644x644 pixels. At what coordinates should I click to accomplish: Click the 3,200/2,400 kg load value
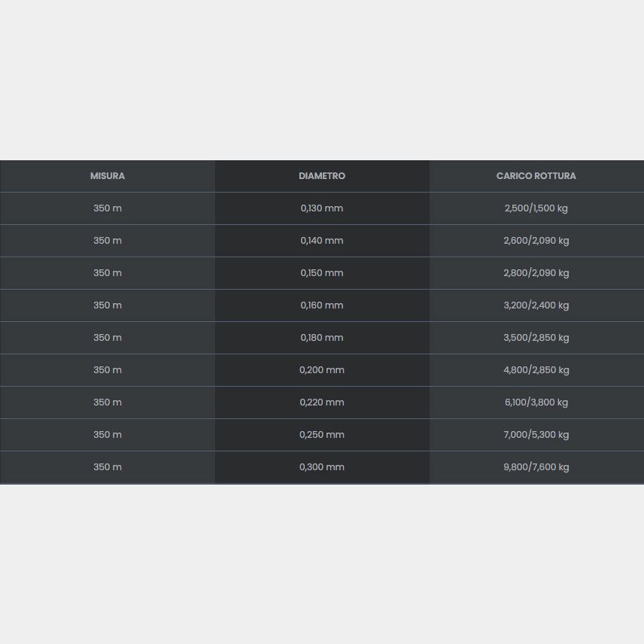(536, 305)
